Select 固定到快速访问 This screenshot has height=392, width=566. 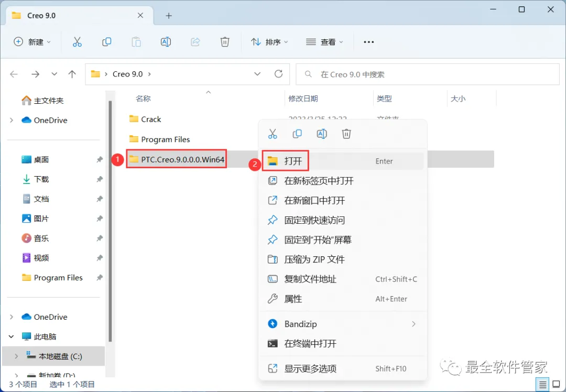[x=343, y=220]
